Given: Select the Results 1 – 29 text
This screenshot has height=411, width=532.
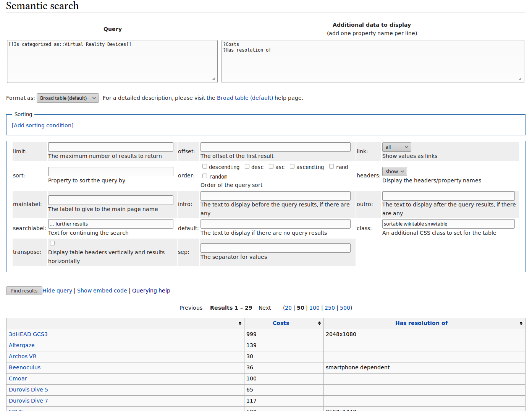Looking at the screenshot, I should tap(231, 308).
